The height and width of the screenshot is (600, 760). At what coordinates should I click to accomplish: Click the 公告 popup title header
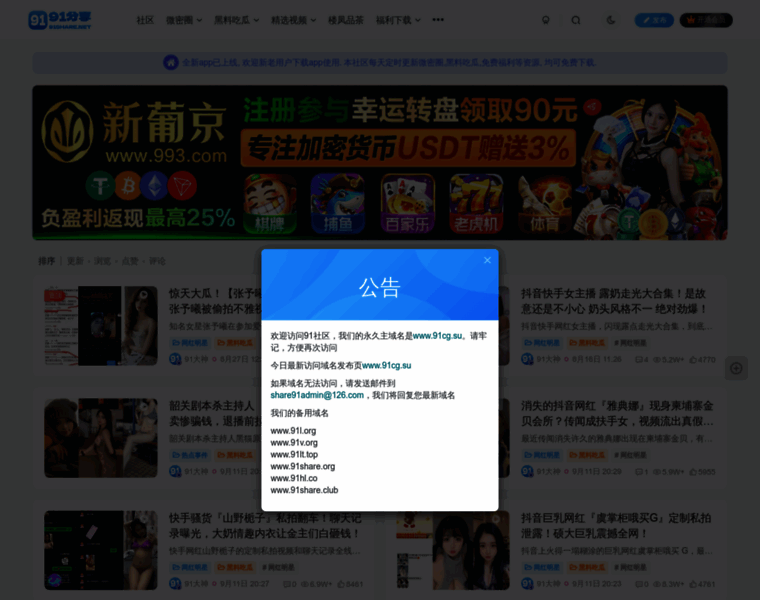[x=380, y=287]
